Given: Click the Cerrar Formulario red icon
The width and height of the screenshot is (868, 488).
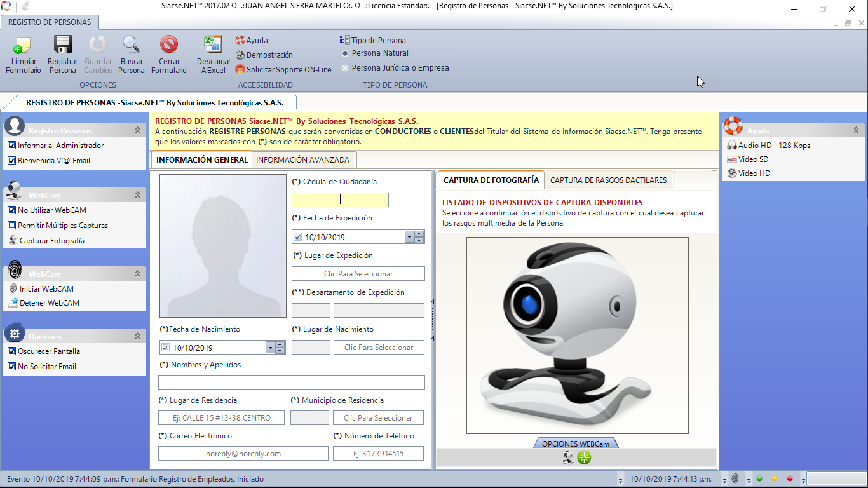Looking at the screenshot, I should [x=169, y=44].
